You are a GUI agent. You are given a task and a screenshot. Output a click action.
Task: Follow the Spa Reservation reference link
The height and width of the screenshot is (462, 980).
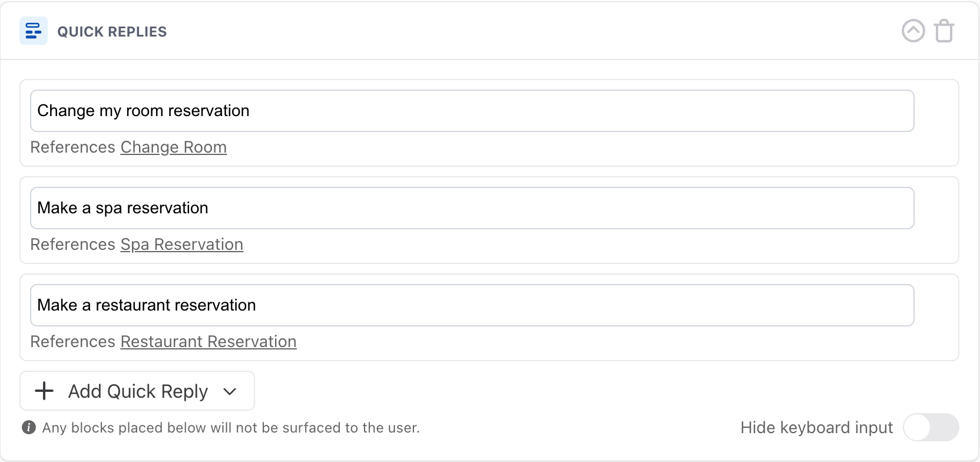182,245
